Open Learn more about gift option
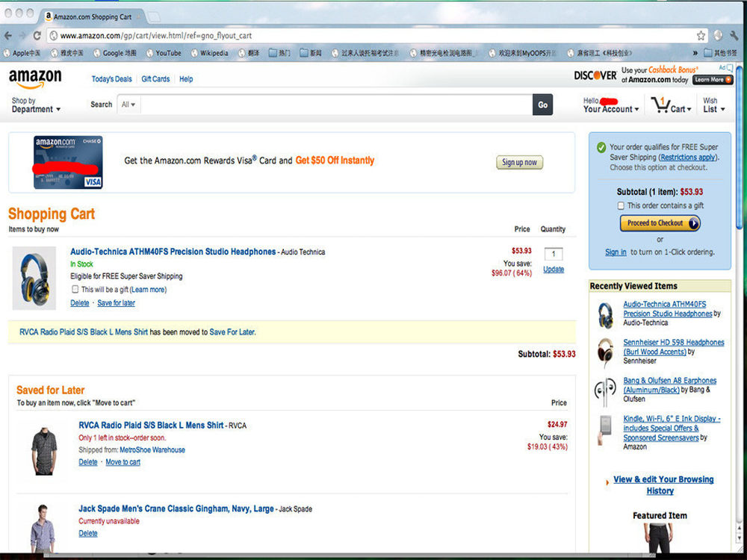 pos(148,290)
